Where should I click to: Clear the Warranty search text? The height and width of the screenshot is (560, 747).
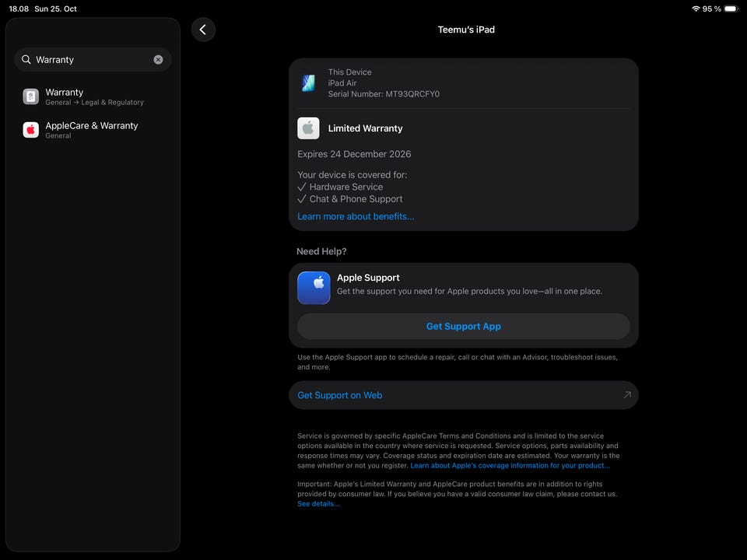coord(158,60)
